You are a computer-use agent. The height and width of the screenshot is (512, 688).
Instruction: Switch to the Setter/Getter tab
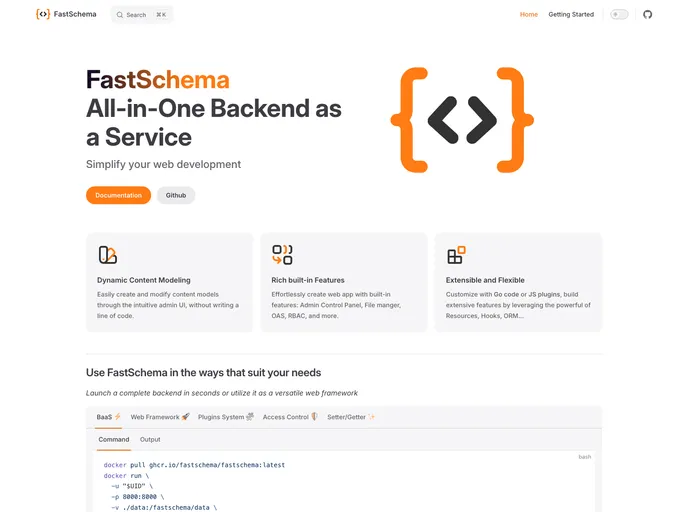click(x=351, y=417)
